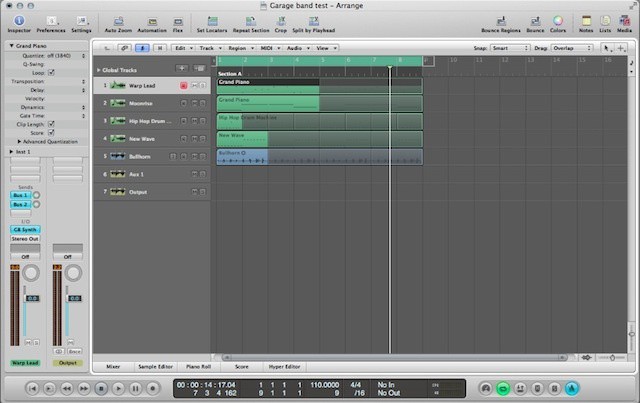This screenshot has width=640, height=403.
Task: Click the Warp Lead channel pan knob
Action: pyautogui.click(x=31, y=273)
